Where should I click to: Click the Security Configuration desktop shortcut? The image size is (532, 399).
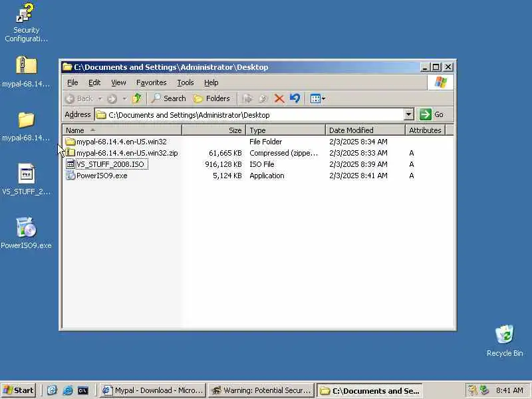[26, 23]
